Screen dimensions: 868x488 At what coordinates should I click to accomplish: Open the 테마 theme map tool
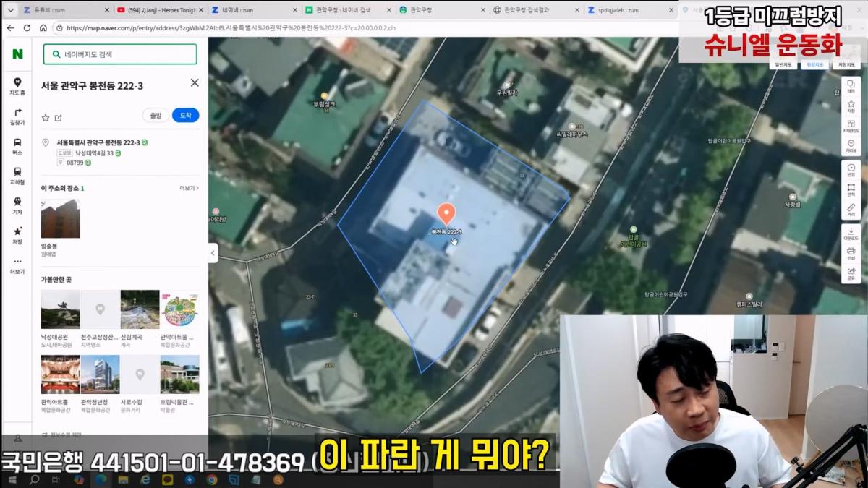click(851, 87)
